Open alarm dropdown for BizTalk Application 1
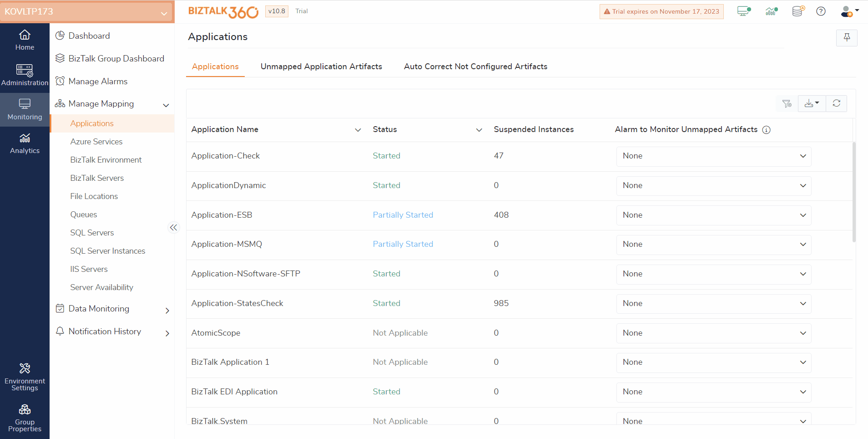Image resolution: width=868 pixels, height=439 pixels. click(714, 362)
